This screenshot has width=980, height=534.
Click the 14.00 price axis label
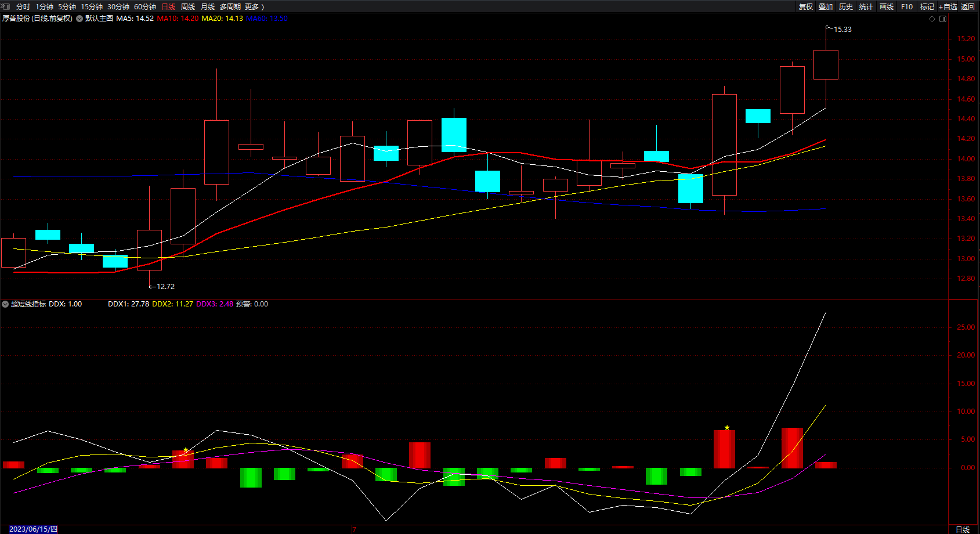tap(965, 159)
